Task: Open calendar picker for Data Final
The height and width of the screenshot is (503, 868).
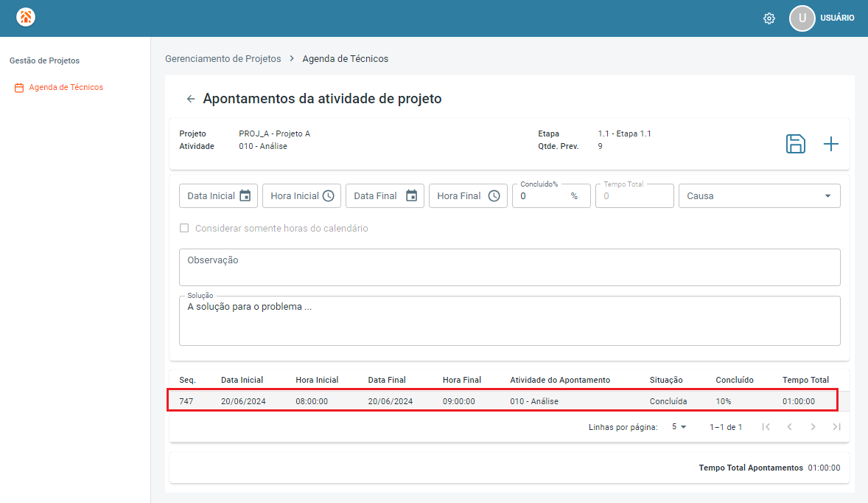Action: pos(411,196)
